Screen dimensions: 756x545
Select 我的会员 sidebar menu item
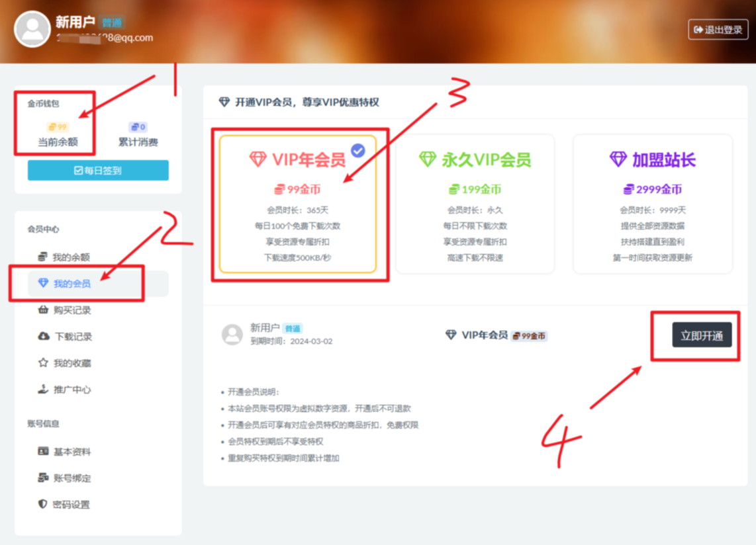click(71, 284)
